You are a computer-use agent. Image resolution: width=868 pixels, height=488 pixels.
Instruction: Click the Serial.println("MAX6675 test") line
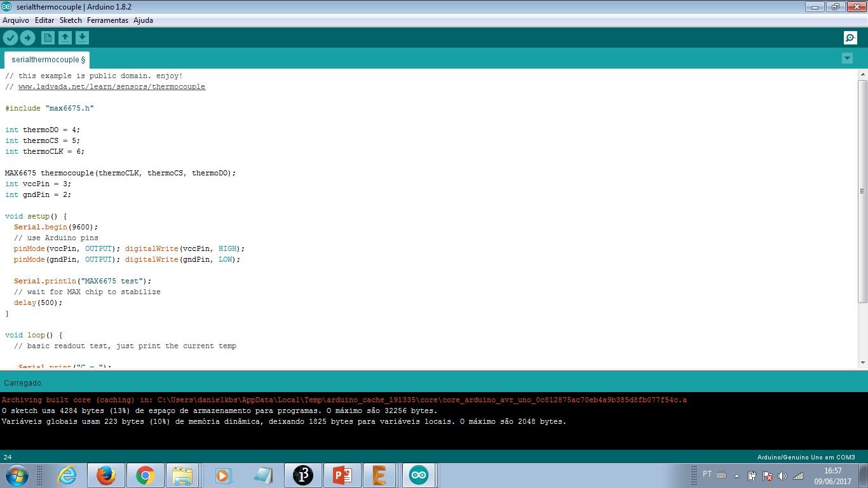point(83,281)
